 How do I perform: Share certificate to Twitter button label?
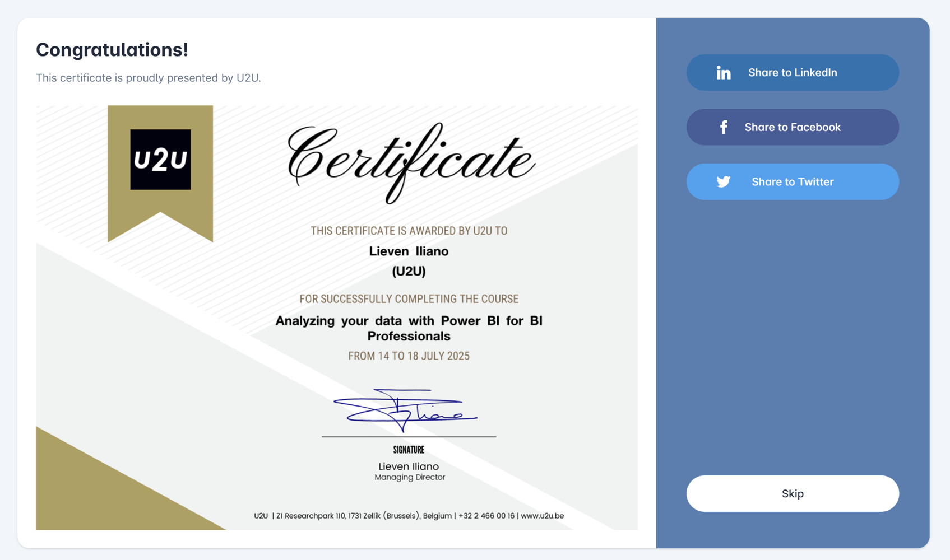coord(793,182)
